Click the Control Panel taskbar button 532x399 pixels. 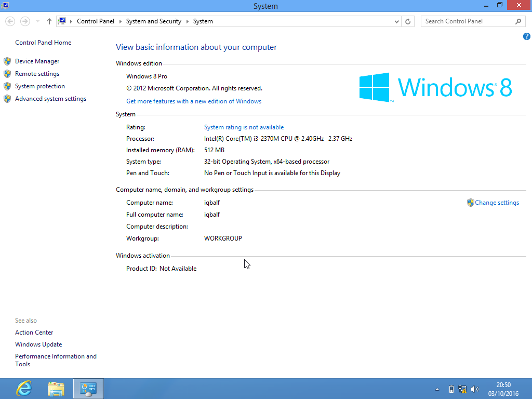[x=88, y=389]
